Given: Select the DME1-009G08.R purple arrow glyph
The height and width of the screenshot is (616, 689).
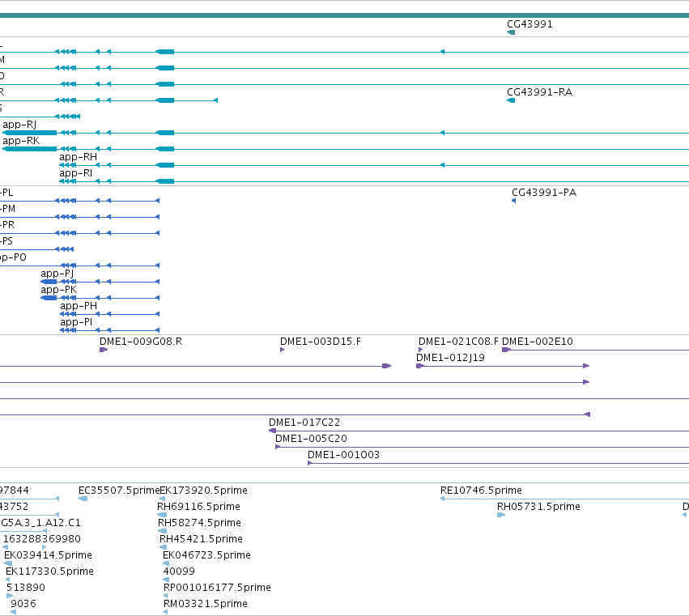Looking at the screenshot, I should [104, 350].
